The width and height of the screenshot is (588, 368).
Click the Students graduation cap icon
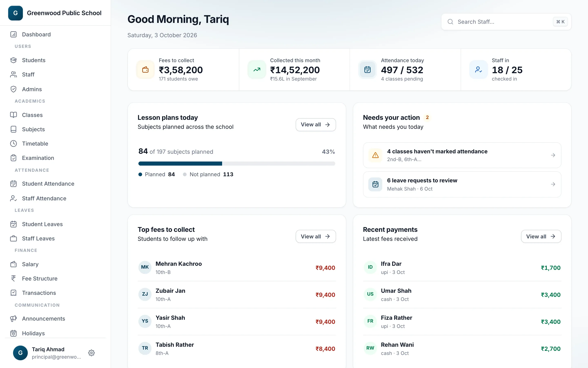(13, 60)
